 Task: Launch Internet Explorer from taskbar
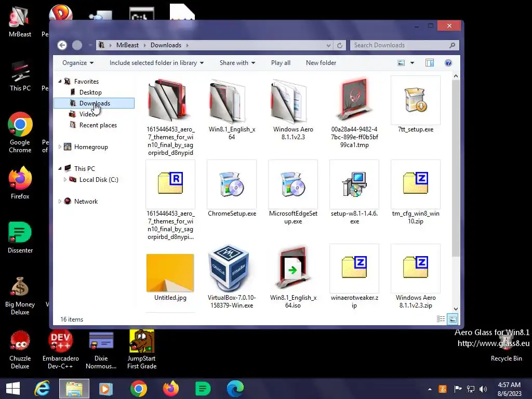[x=42, y=389]
